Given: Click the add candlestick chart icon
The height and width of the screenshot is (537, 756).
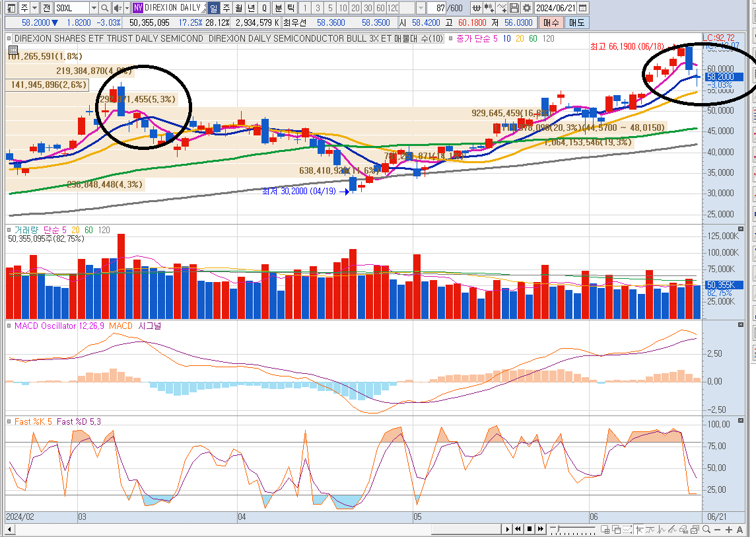Looking at the screenshot, I should 489,8.
